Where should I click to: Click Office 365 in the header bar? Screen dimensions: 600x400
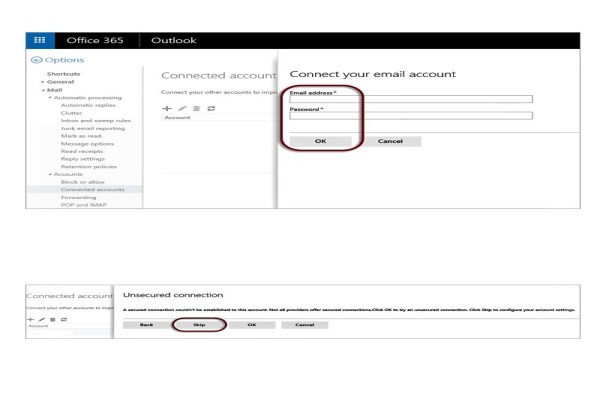(95, 40)
